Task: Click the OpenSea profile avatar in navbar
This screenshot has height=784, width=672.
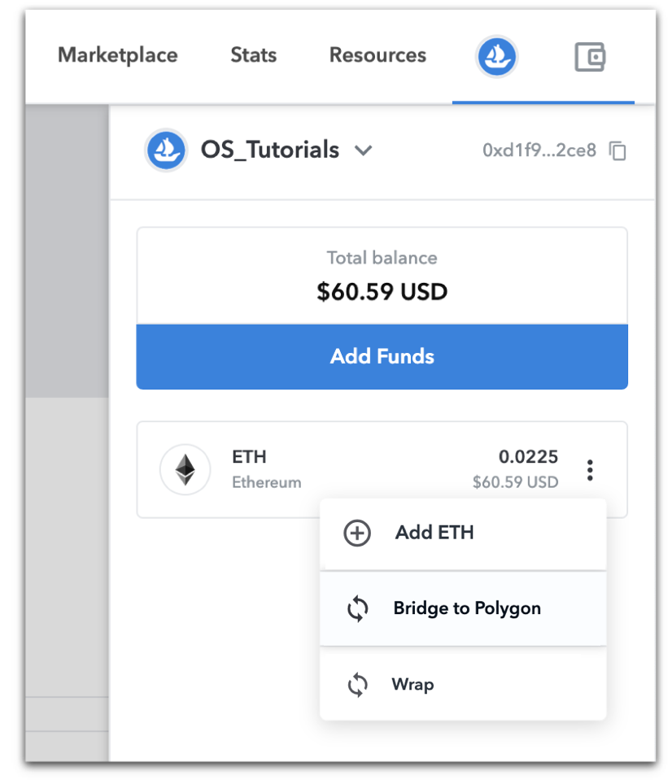Action: 496,57
